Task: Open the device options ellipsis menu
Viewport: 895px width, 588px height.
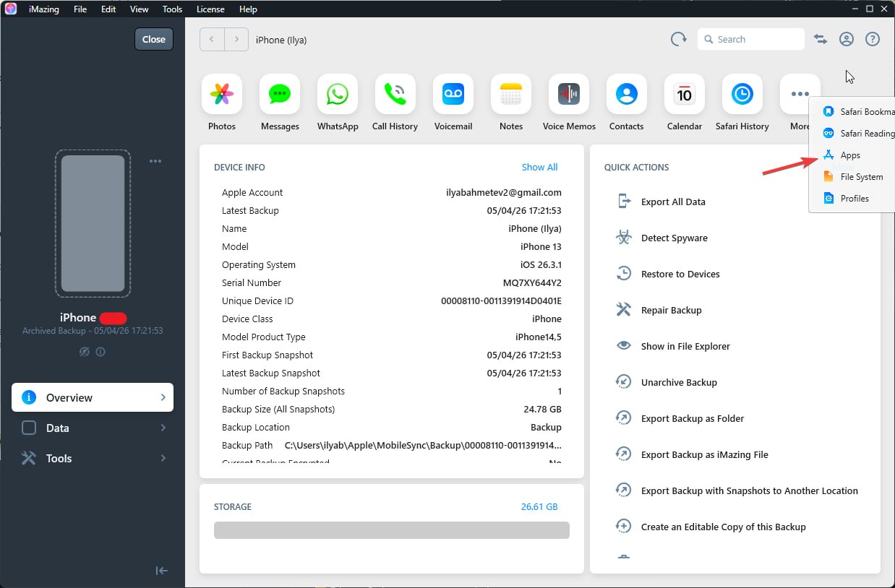Action: [x=155, y=161]
